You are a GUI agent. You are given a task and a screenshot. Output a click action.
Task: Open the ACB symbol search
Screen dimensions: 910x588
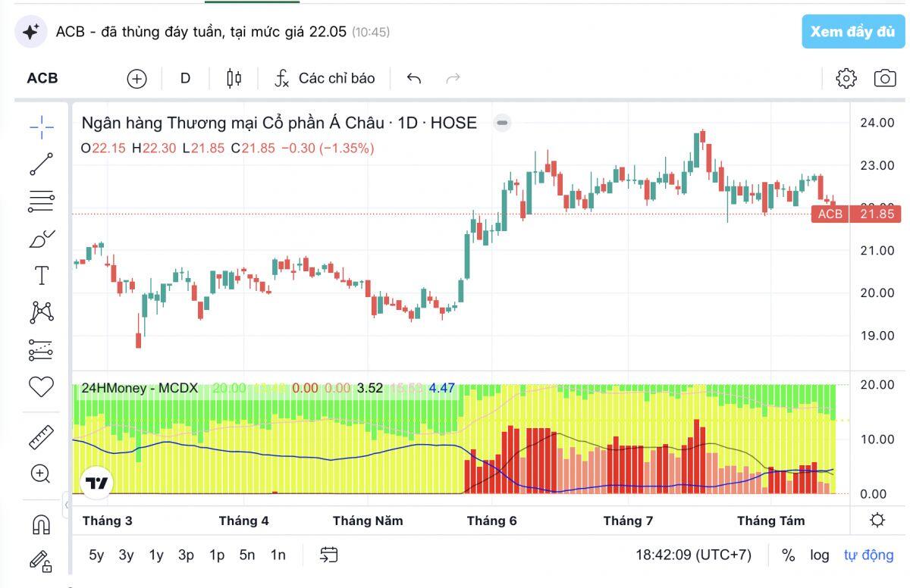pyautogui.click(x=42, y=78)
